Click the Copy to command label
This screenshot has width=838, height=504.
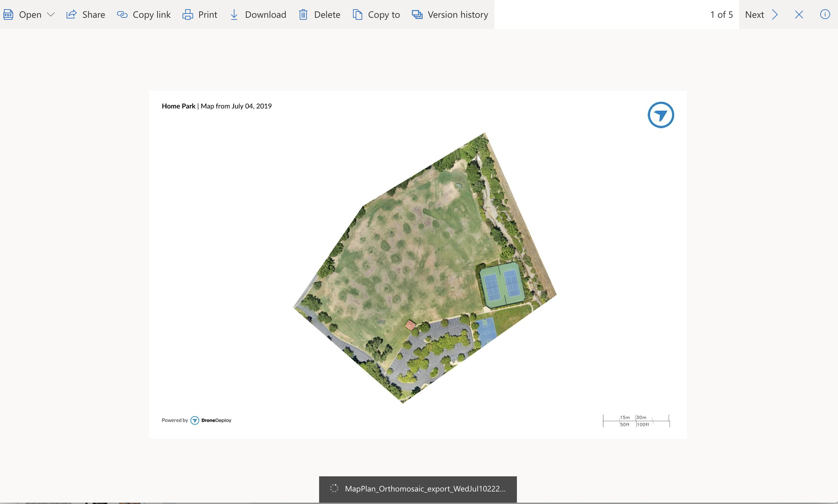[x=384, y=14]
